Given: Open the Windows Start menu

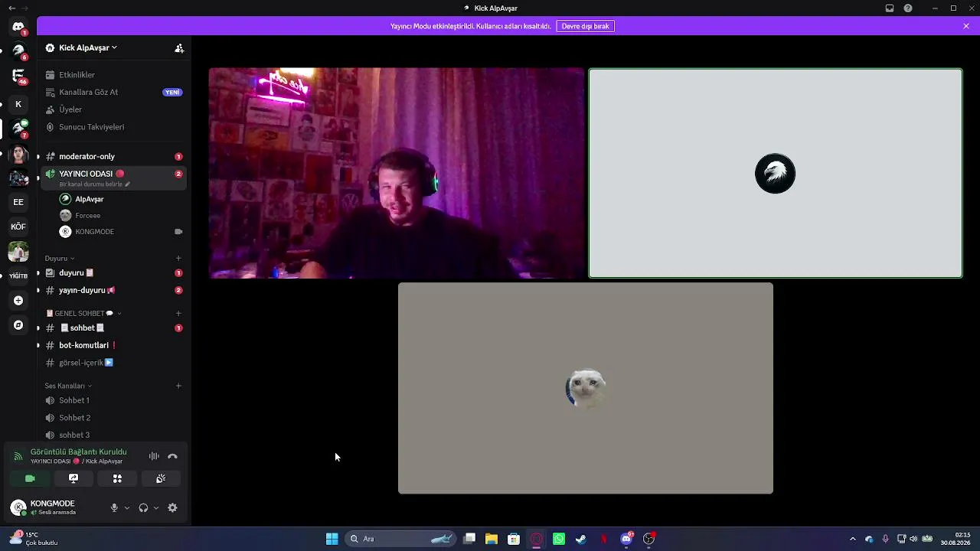Looking at the screenshot, I should coord(332,539).
